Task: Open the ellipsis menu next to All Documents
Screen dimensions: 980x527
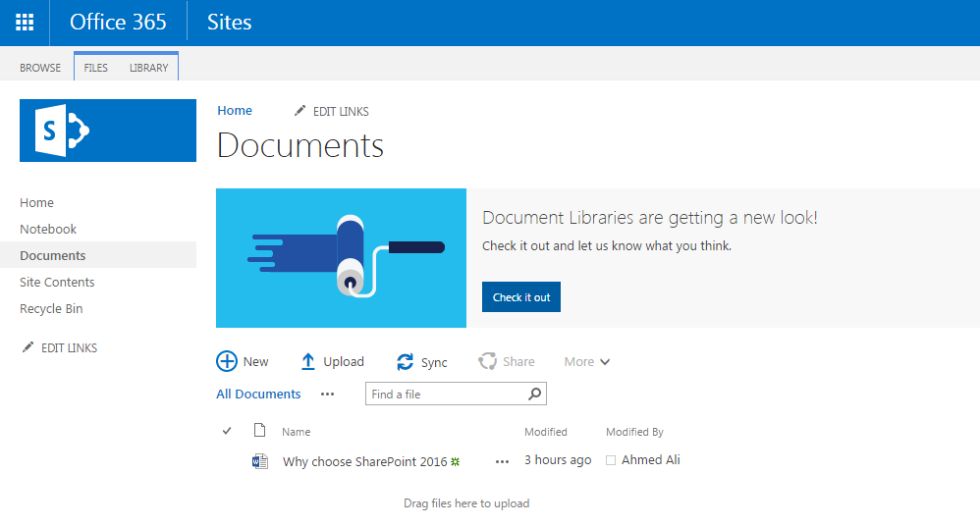Action: (328, 394)
